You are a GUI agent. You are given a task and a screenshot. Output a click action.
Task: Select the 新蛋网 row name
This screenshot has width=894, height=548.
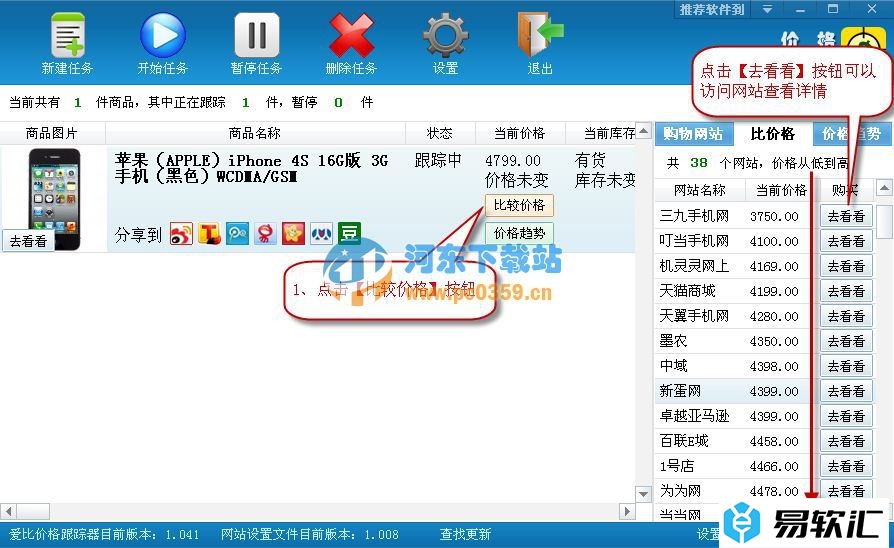680,391
